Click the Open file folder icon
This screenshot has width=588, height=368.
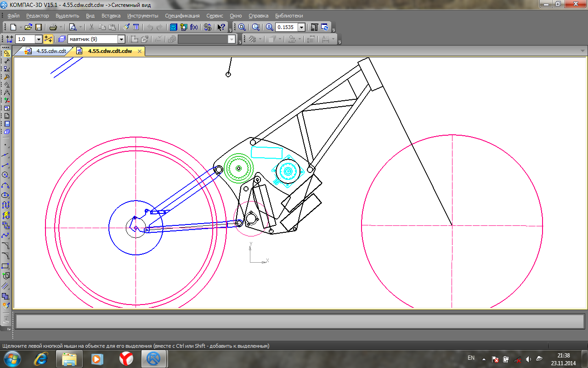pos(28,27)
